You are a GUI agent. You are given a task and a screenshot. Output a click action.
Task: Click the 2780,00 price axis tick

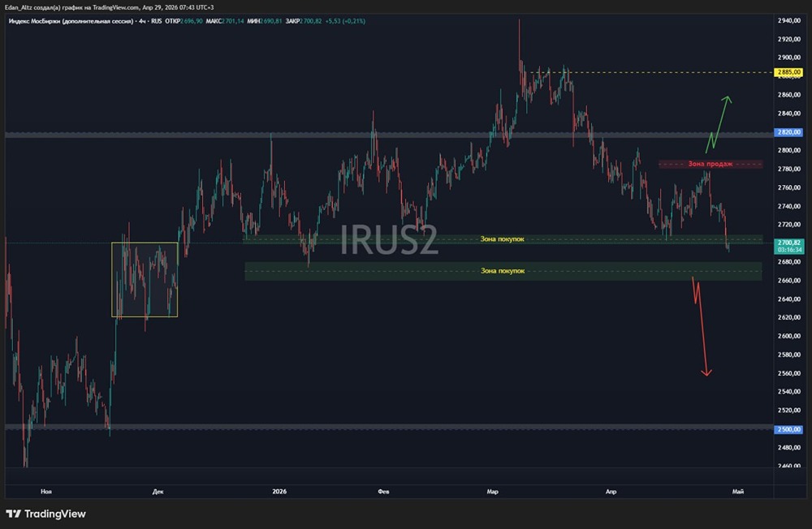788,170
